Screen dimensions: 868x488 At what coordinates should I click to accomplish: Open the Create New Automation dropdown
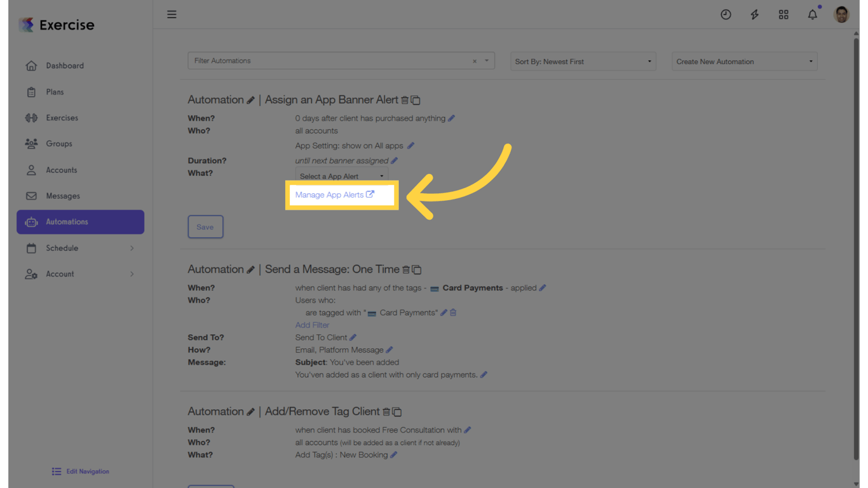point(745,62)
